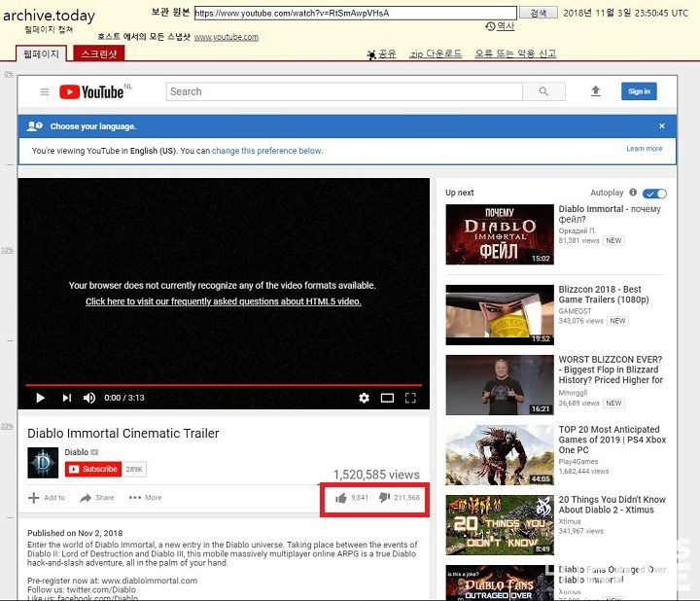Toggle the Autoplay switch

click(654, 194)
